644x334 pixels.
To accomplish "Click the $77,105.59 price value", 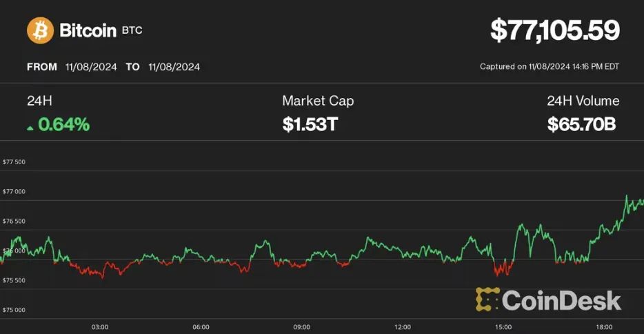I will pos(555,30).
